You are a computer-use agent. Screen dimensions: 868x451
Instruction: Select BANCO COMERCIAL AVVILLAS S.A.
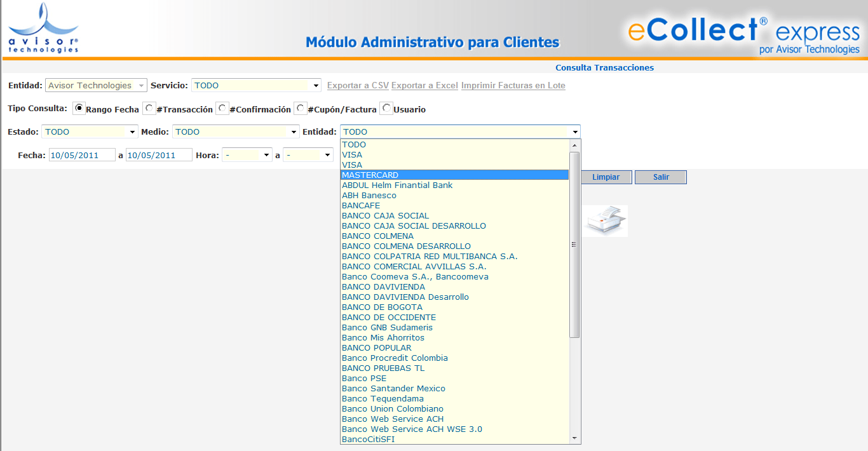click(455, 266)
